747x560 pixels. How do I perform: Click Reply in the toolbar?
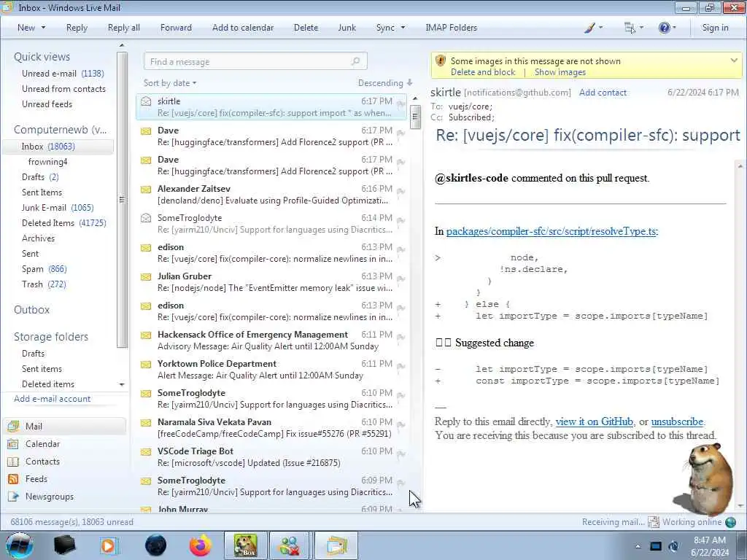(77, 28)
